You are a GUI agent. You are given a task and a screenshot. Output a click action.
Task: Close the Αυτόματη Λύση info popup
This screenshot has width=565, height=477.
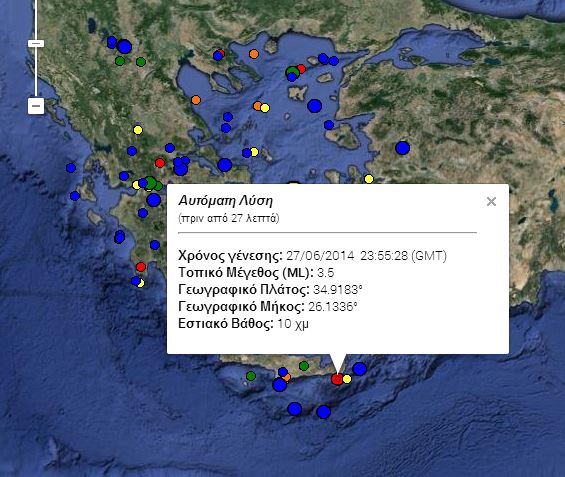tap(491, 201)
